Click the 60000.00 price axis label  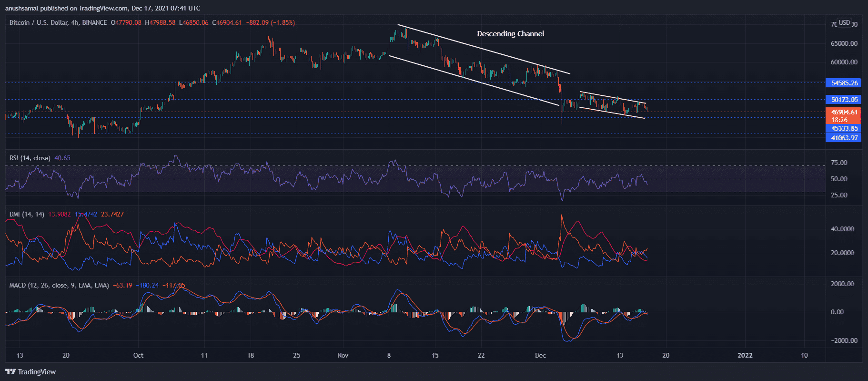point(844,62)
